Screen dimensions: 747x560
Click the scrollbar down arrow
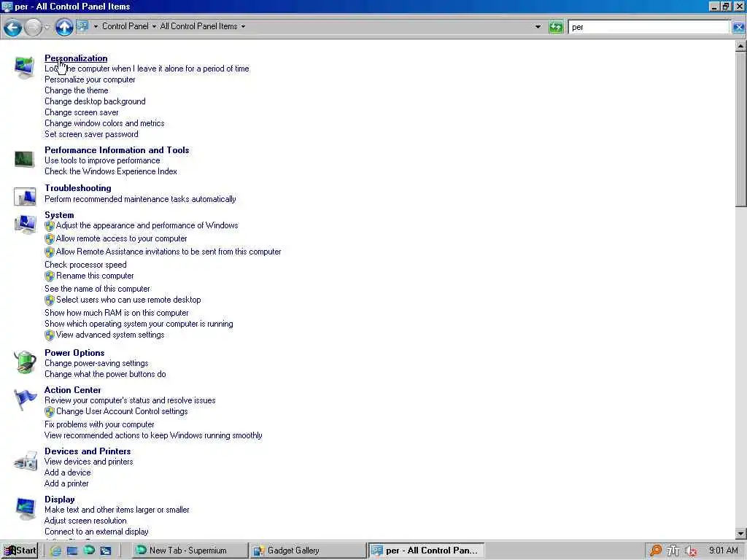click(741, 533)
